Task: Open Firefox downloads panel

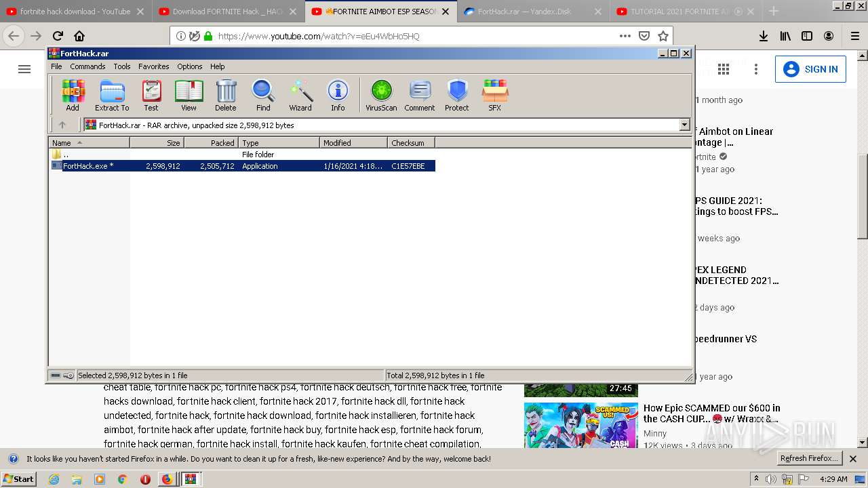Action: (764, 36)
